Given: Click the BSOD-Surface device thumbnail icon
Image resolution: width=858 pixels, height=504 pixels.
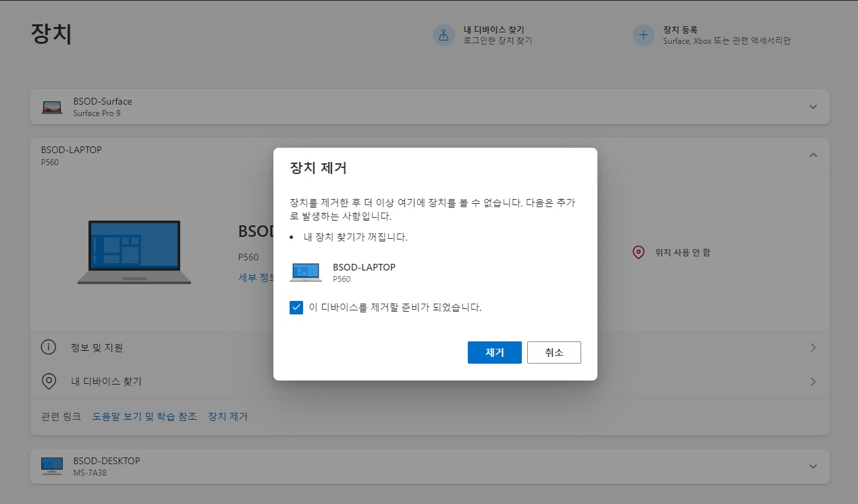Looking at the screenshot, I should 52,107.
